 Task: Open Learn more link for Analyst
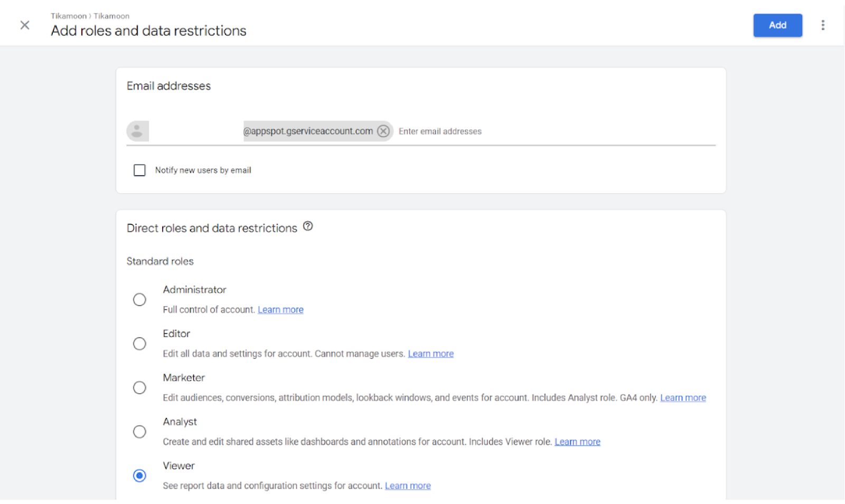577,442
